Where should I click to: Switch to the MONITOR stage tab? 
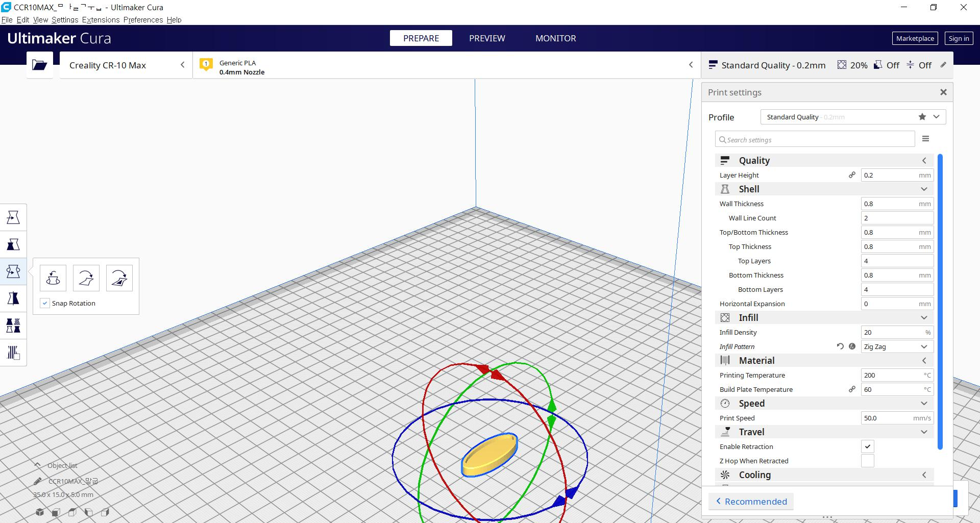click(x=555, y=38)
